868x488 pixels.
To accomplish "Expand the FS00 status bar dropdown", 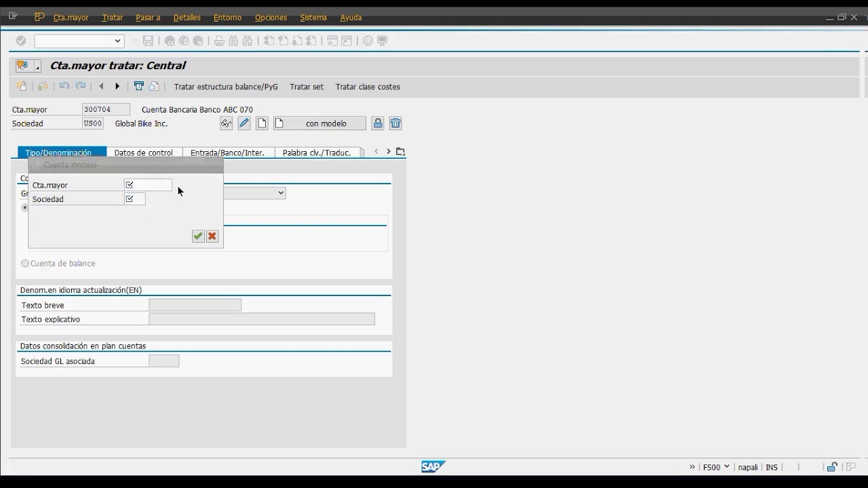I will tap(727, 466).
